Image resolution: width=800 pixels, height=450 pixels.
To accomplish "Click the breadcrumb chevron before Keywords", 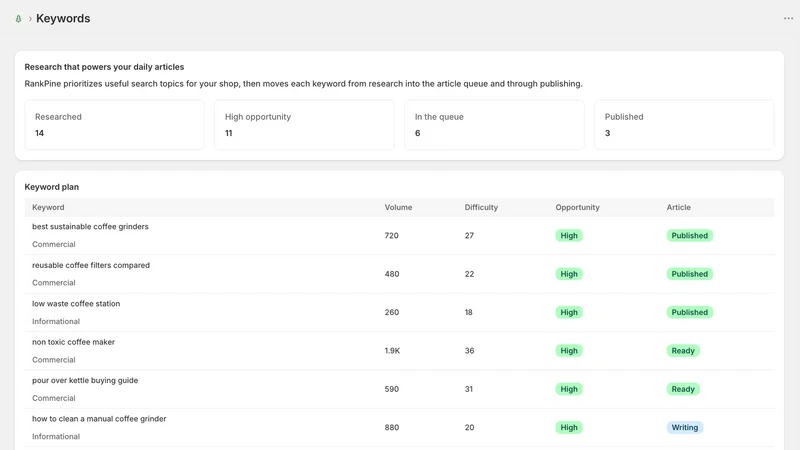I will (x=30, y=19).
